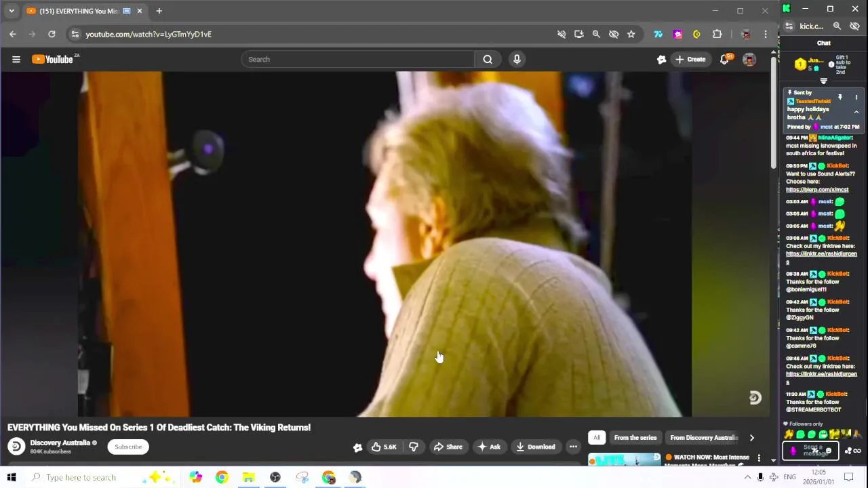
Task: Click the video player to pause
Action: click(x=385, y=244)
